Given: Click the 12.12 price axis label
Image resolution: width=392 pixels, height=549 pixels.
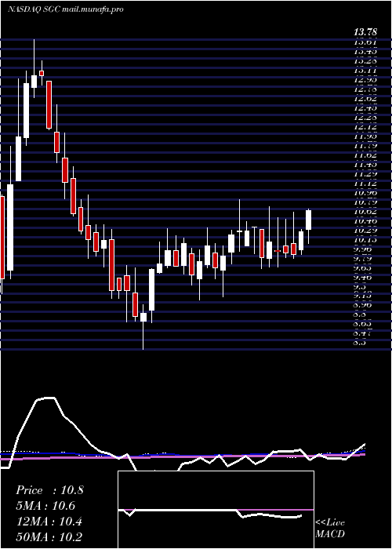Looking at the screenshot, I should [x=365, y=126].
